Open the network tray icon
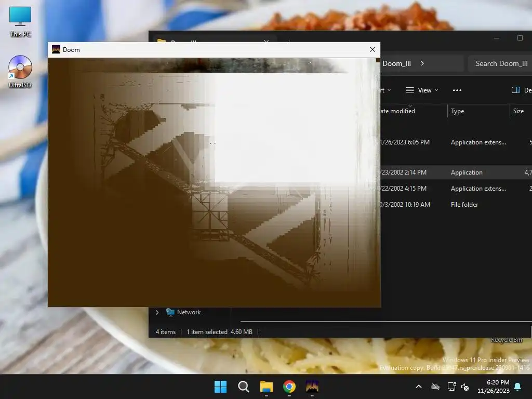532x399 pixels. (451, 387)
